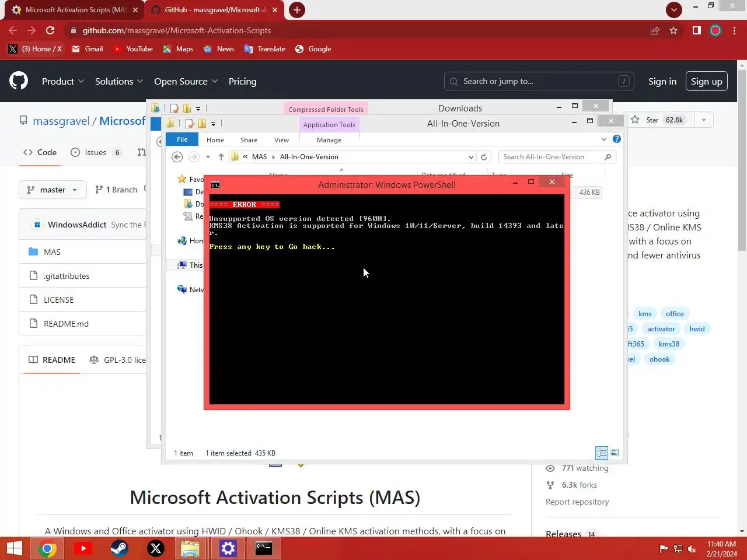Open the Gmail bookmark

coord(88,49)
